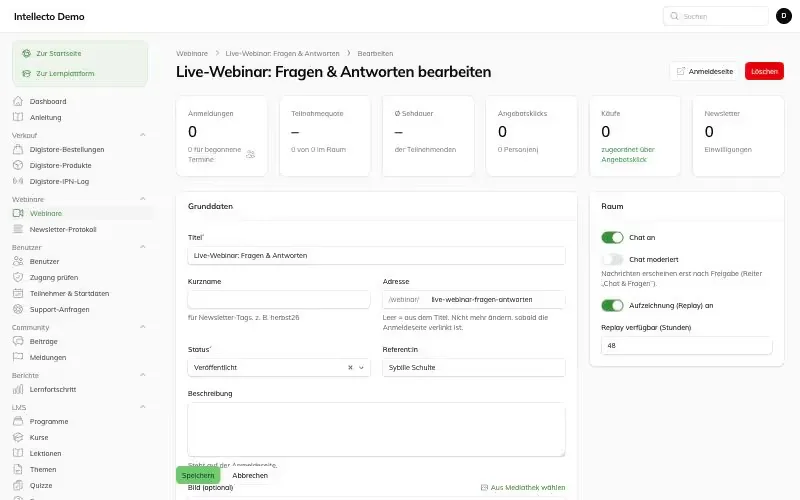Click the Zur Lernplattform icon

pos(27,73)
